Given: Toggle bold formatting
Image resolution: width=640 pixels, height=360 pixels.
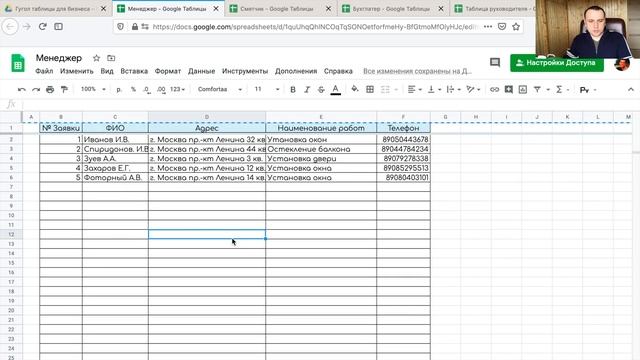Looking at the screenshot, I should (x=293, y=89).
